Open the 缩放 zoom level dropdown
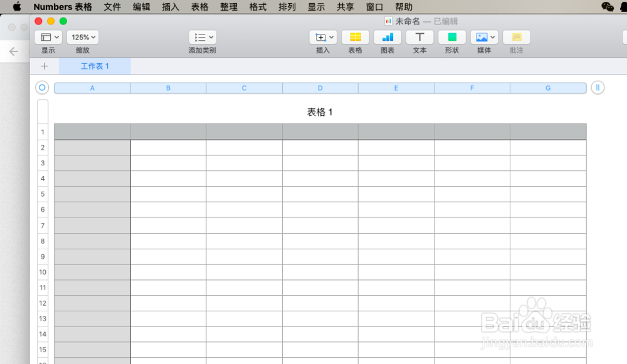This screenshot has height=364, width=627. click(x=82, y=36)
